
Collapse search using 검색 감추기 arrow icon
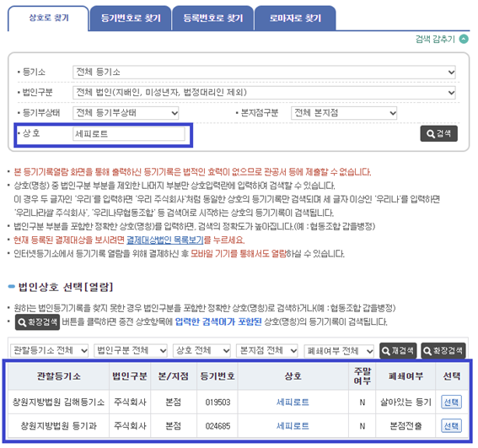pos(464,39)
